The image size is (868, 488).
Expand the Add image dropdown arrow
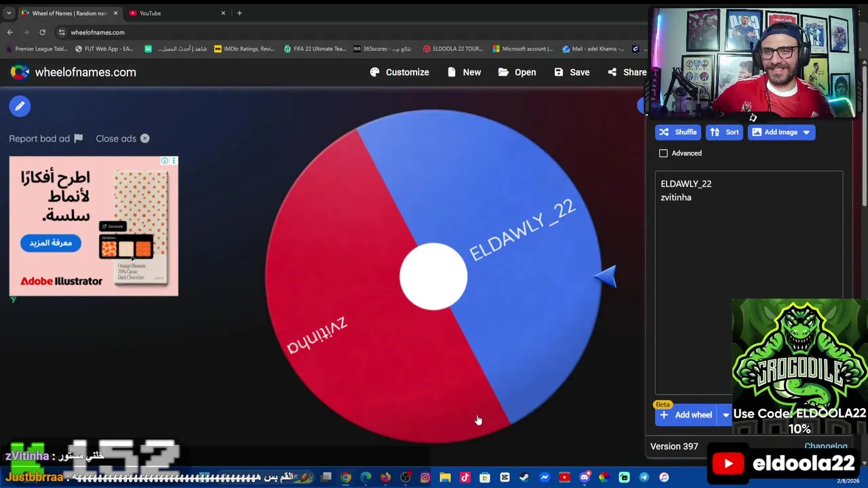(806, 132)
